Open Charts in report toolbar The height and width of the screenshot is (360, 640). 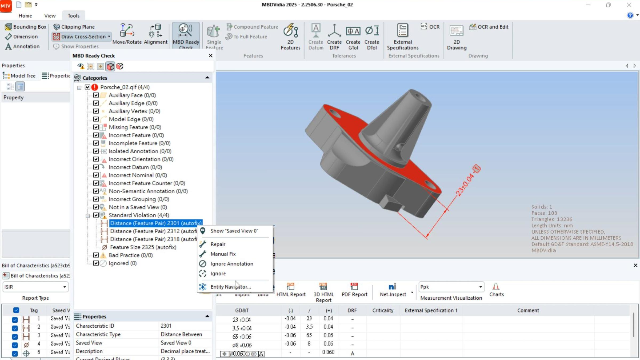point(496,290)
